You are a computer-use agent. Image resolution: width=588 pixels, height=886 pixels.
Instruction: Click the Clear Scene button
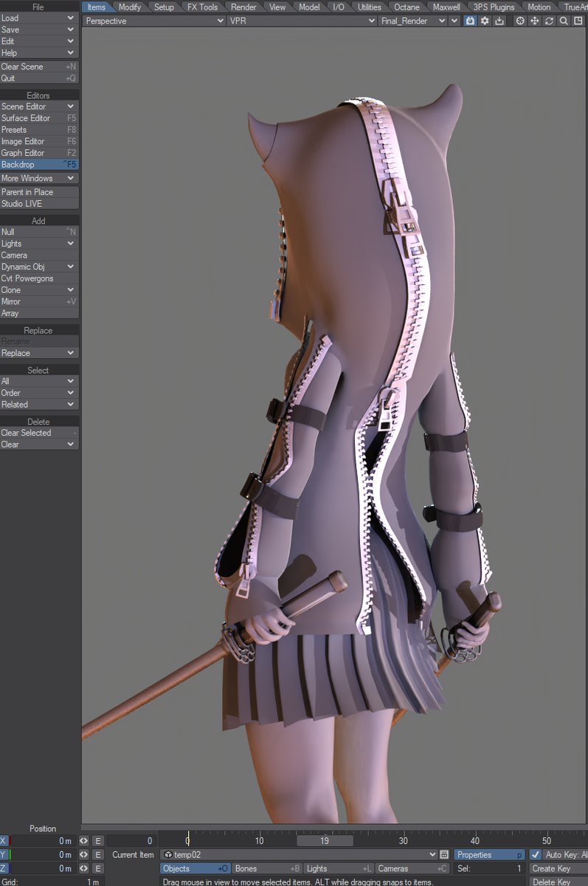click(39, 66)
